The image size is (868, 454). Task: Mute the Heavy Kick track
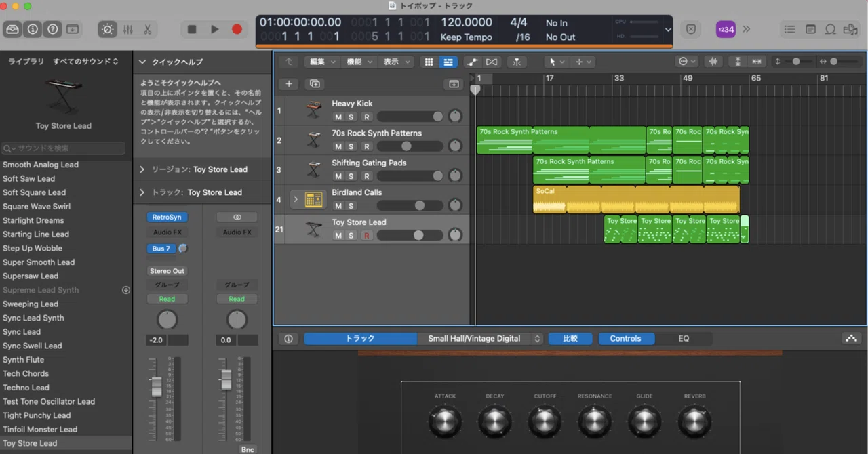click(x=338, y=117)
